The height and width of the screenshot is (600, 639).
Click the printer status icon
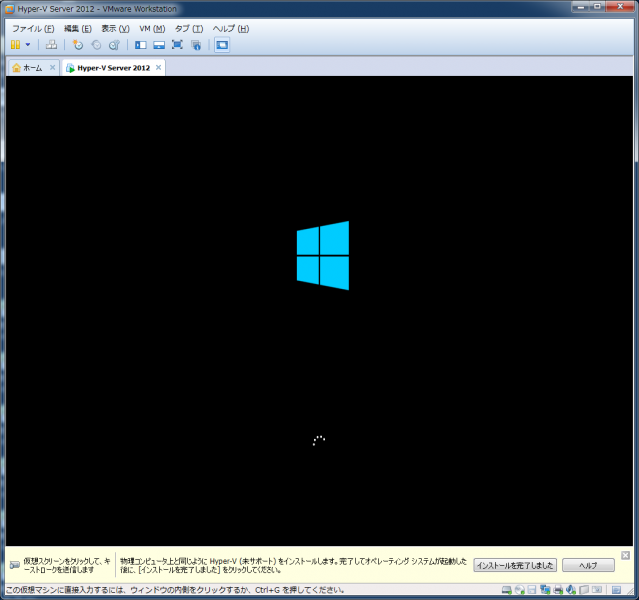558,589
